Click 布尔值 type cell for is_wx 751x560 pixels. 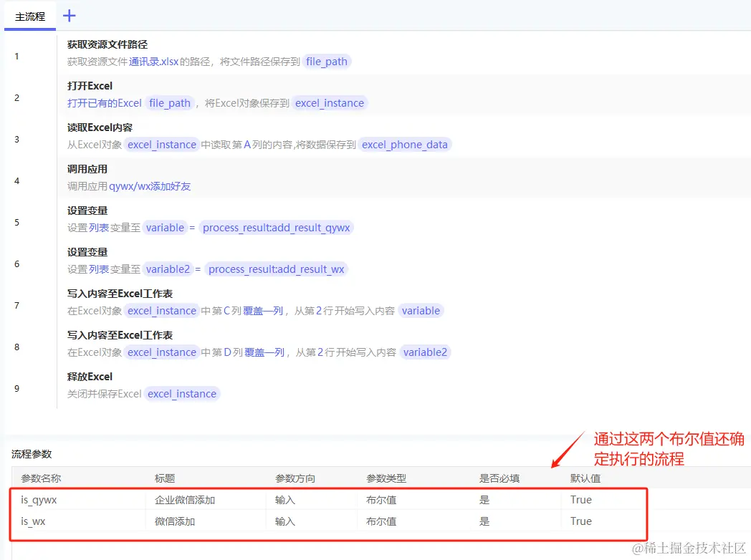pos(381,522)
